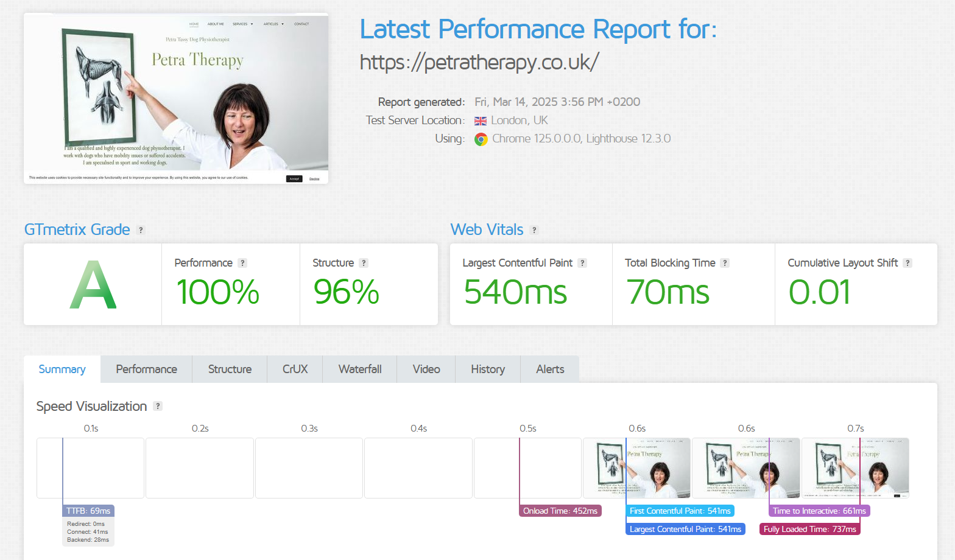Click the 100% Performance score

(x=217, y=292)
